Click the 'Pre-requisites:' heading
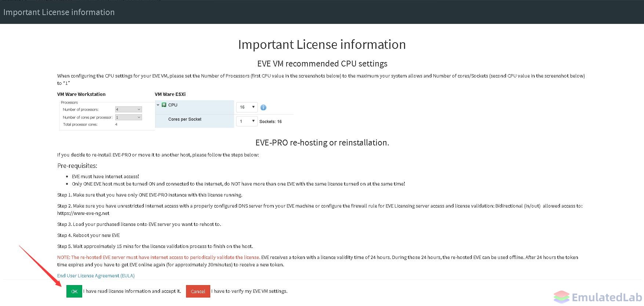This screenshot has width=644, height=306. (77, 166)
